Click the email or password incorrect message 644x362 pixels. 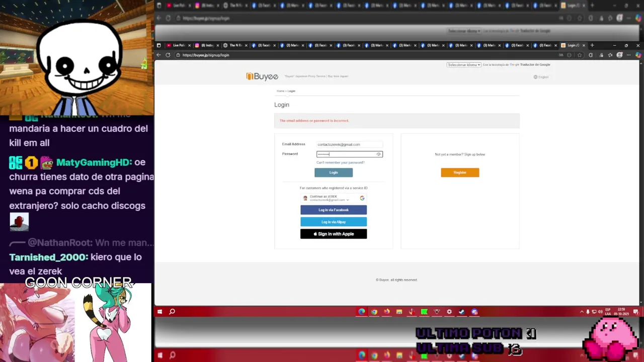[314, 121]
